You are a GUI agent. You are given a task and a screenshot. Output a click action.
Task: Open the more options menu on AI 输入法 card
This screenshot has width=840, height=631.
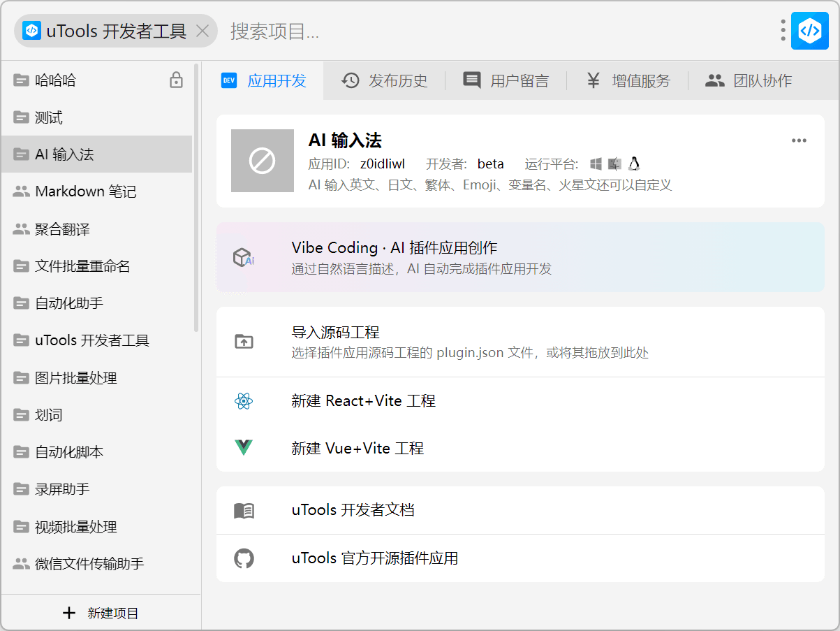(799, 140)
